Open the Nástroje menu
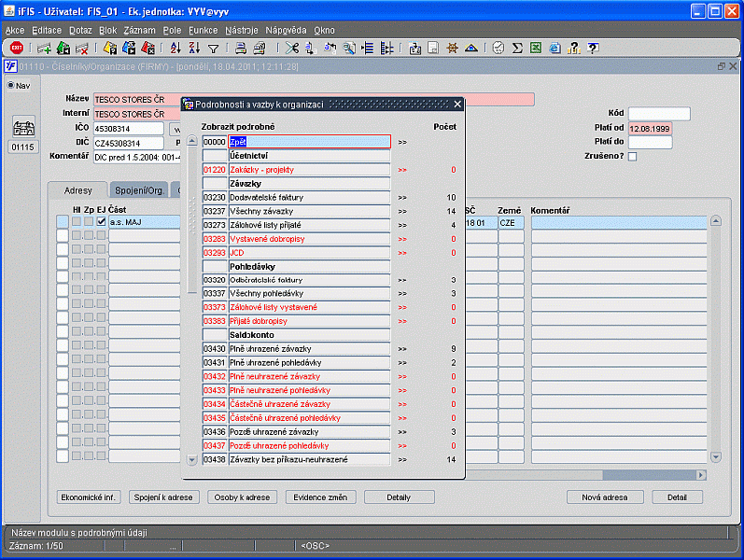The height and width of the screenshot is (560, 744). tap(242, 31)
